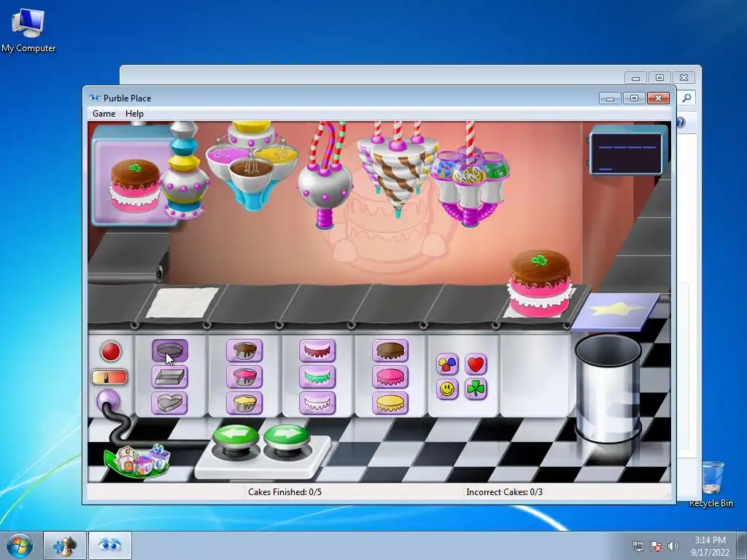
Task: Choose strawberry pink cake batter
Action: [244, 377]
